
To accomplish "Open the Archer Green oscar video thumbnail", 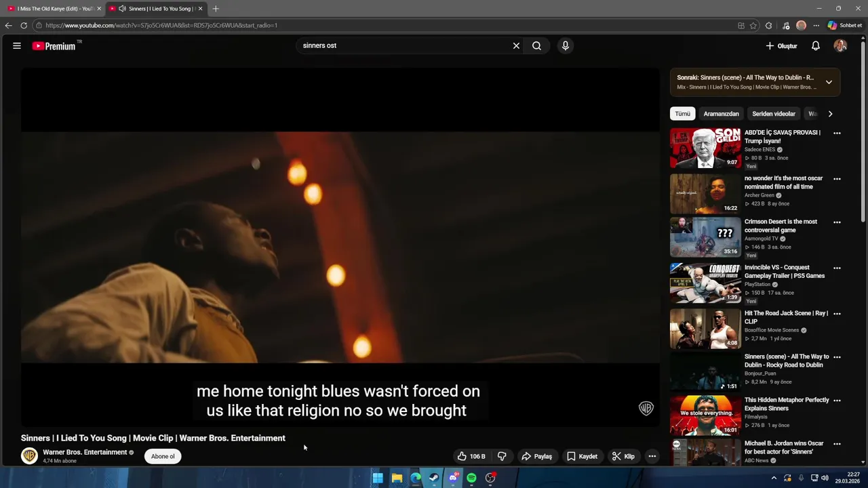I will tap(705, 194).
